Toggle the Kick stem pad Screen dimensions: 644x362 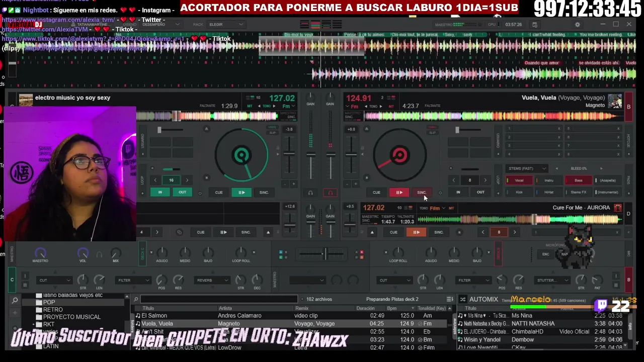[519, 192]
